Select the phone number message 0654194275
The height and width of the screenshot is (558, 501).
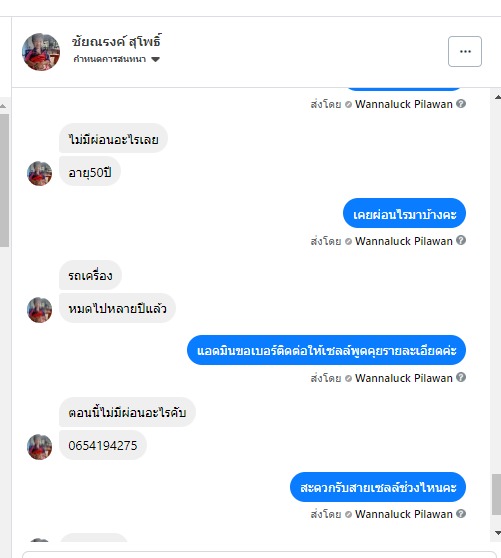tap(103, 445)
